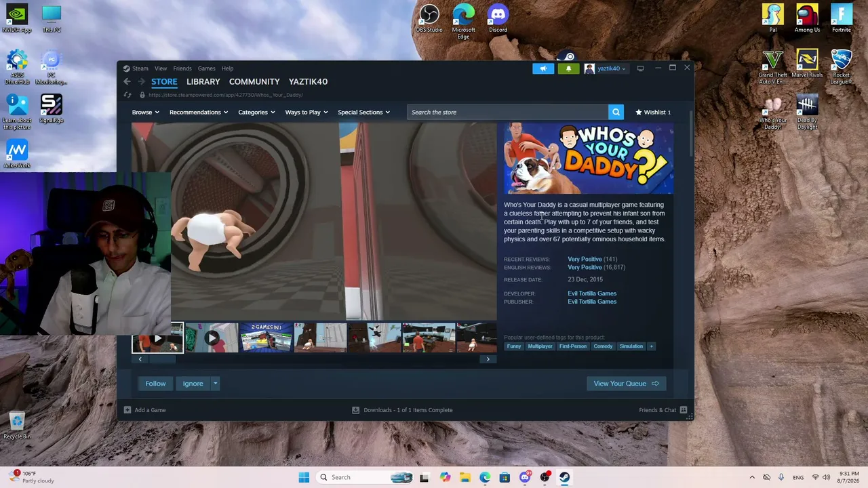Open recent Very Positive (141) reviews
The width and height of the screenshot is (868, 488).
click(x=592, y=259)
